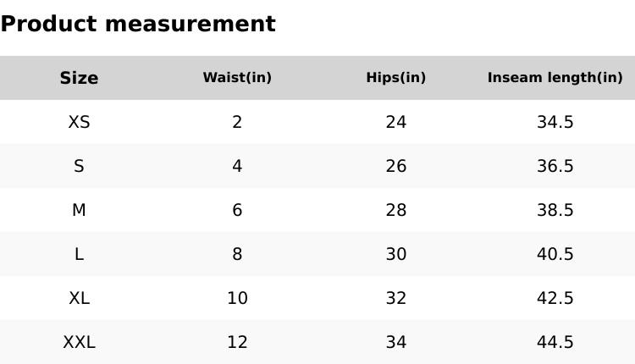Select the S size cell
The width and height of the screenshot is (635, 364).
[x=79, y=166]
